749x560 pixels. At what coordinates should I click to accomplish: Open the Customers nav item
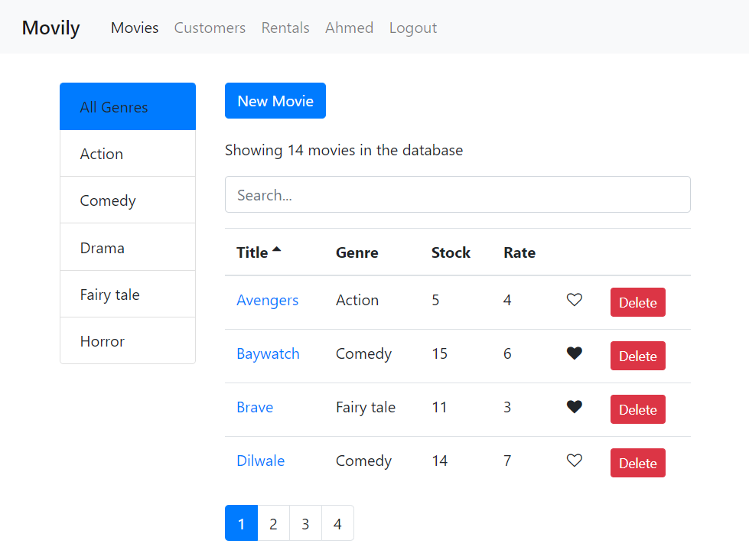tap(210, 28)
